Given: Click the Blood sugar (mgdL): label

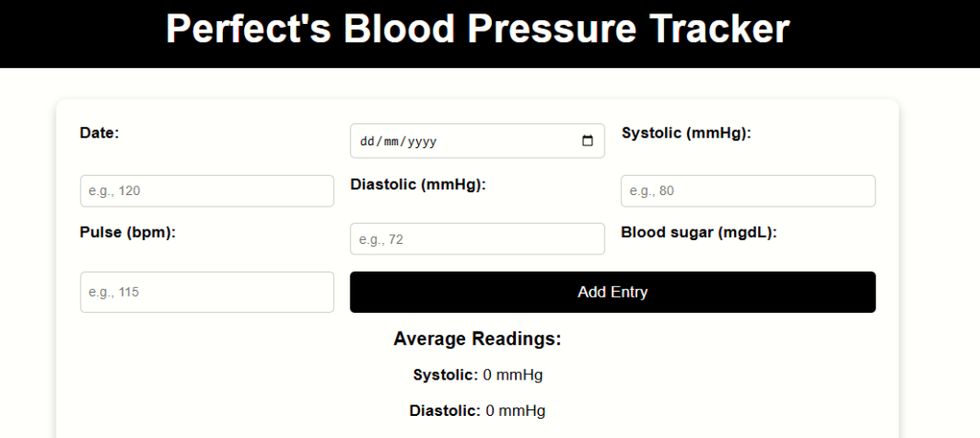Looking at the screenshot, I should point(699,232).
